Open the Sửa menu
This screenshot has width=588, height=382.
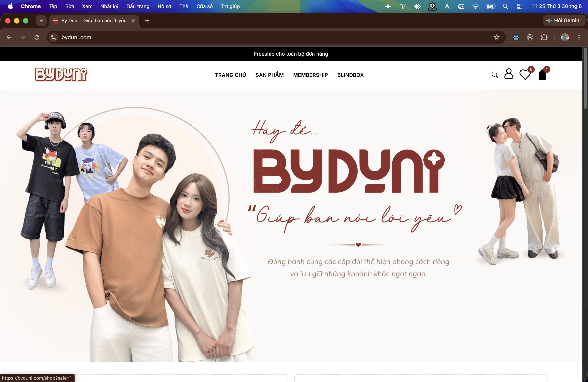70,6
